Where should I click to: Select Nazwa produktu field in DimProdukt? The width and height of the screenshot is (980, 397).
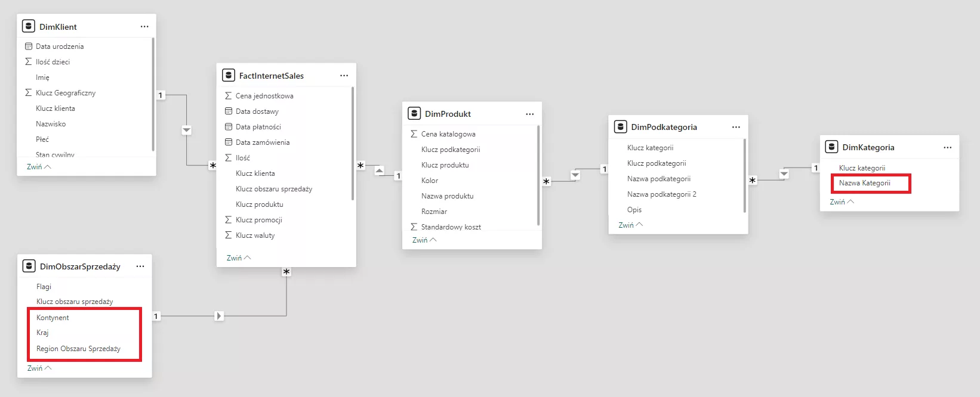[447, 196]
